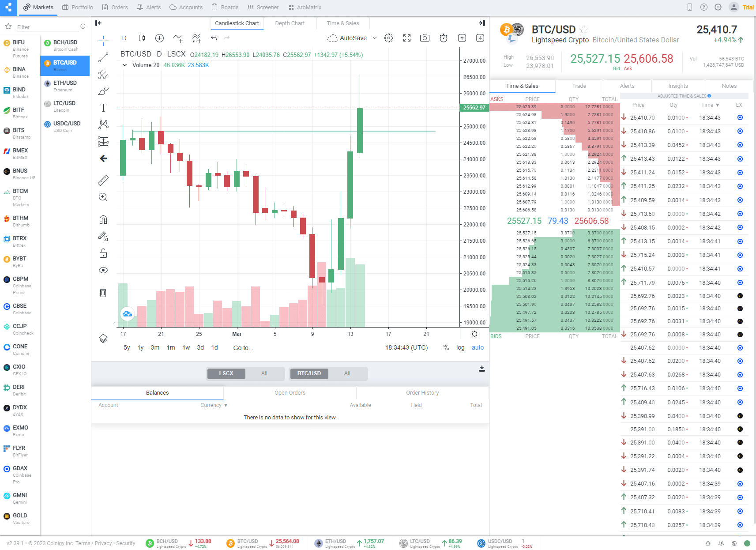This screenshot has height=550, width=756.
Task: Select the BTC/USD market filter button
Action: (309, 373)
